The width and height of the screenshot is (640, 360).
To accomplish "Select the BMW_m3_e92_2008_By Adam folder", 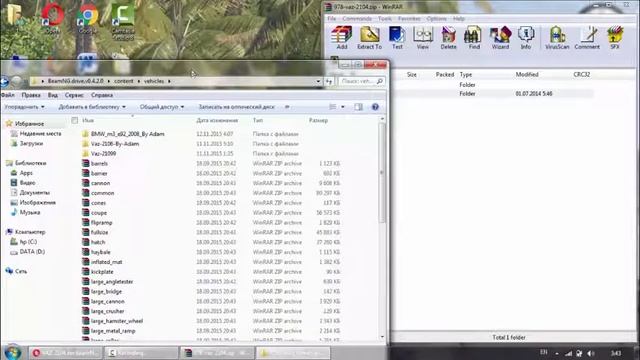I will click(127, 134).
